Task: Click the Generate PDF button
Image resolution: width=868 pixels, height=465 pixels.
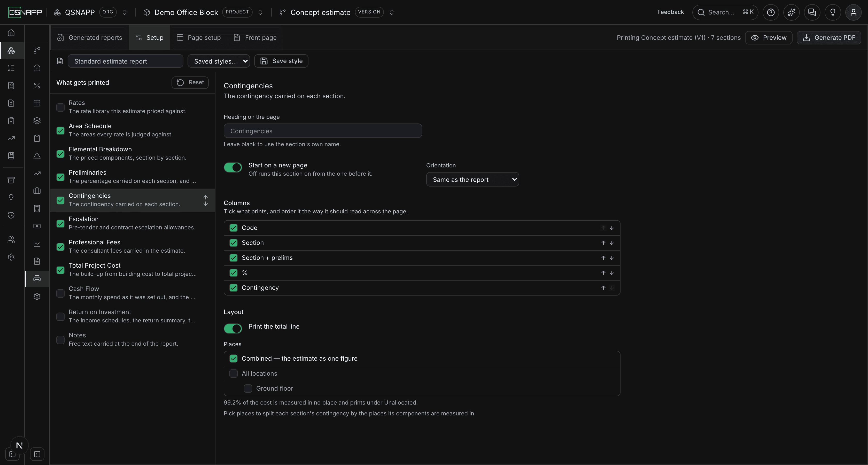Action: click(x=829, y=38)
